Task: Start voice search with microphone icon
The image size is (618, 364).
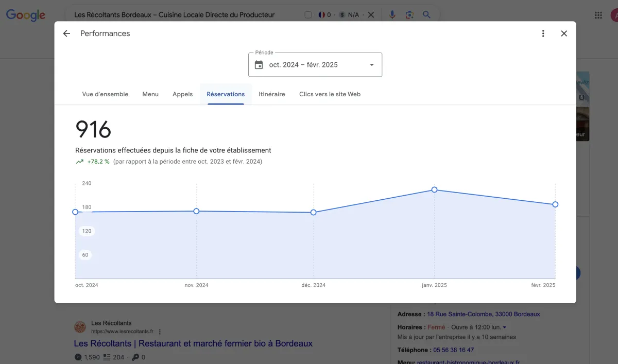Action: [392, 15]
